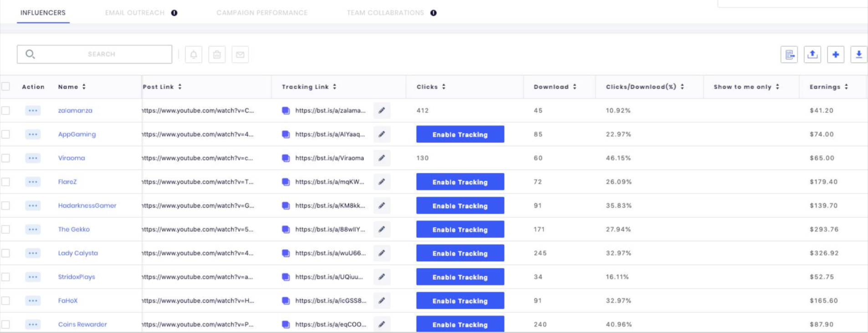Check the box for The Gekko row

[x=6, y=229]
